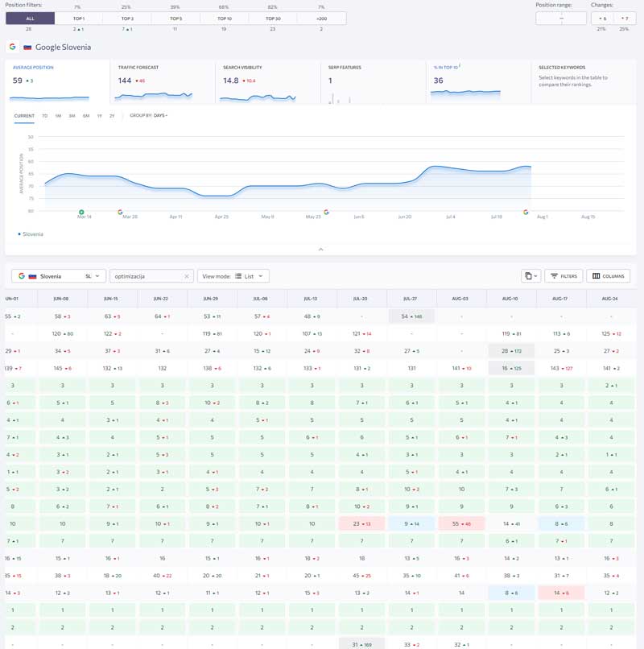Open the COLUMNS settings
Viewport: 644px width, 649px height.
pos(608,276)
